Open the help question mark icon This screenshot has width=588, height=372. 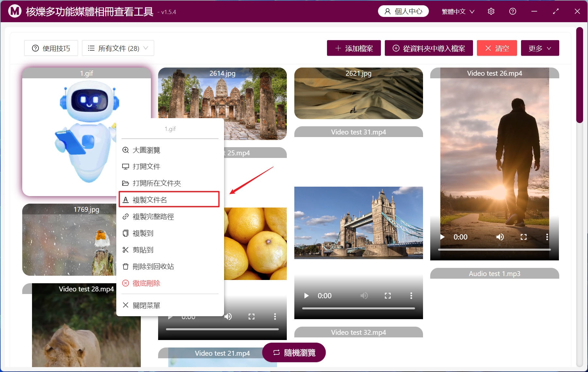513,11
